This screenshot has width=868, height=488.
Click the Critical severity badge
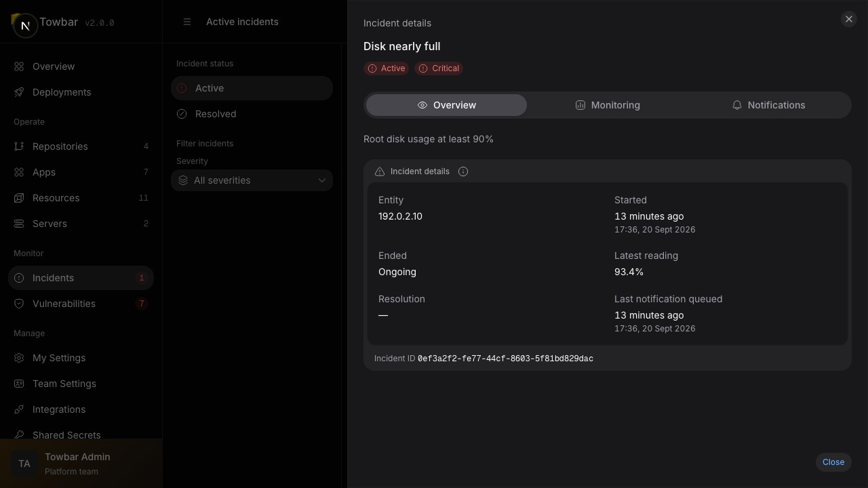pos(439,68)
